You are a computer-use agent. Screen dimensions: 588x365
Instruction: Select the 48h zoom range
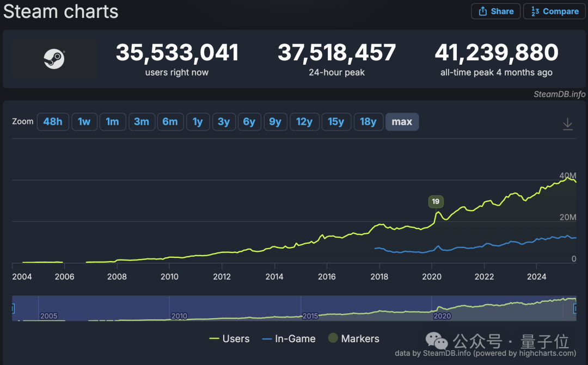click(53, 122)
